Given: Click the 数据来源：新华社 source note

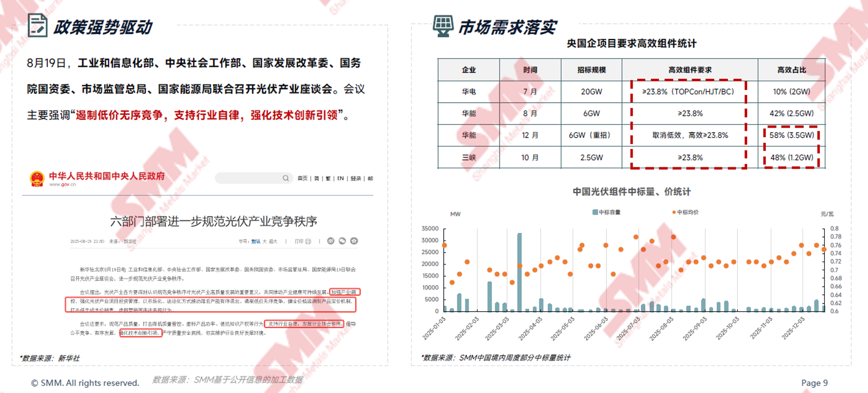Looking at the screenshot, I should [50, 358].
